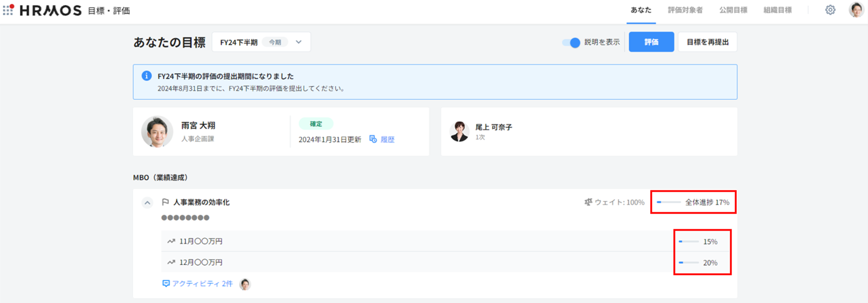Open the 組織目標 tab
868x303 pixels.
777,10
